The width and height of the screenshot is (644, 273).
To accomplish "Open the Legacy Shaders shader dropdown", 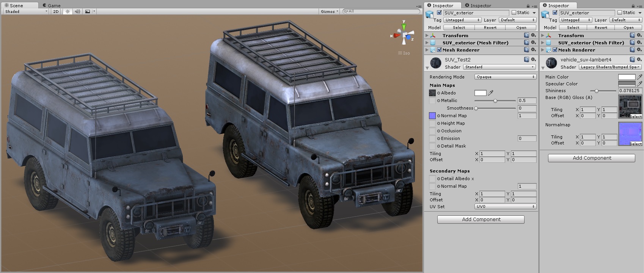I will tap(610, 67).
